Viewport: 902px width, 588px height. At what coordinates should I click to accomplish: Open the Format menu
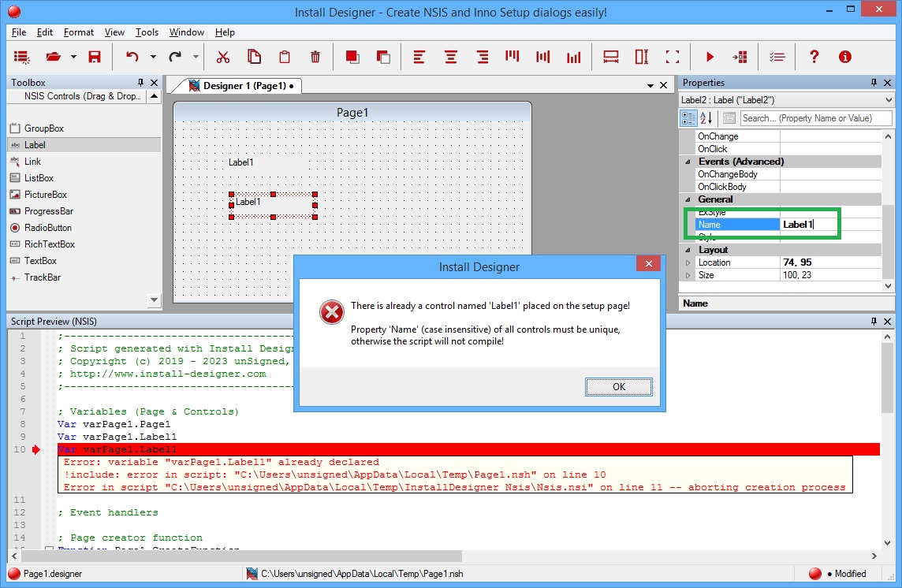[79, 32]
